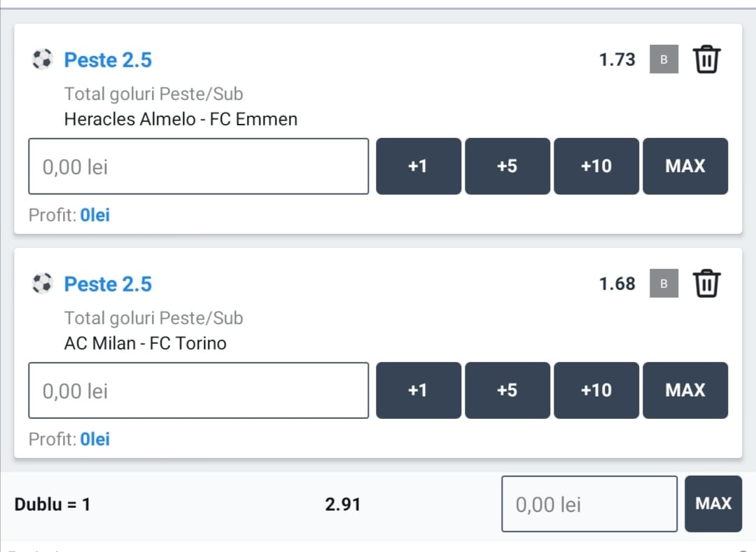Add +5 to AC Milan - FC Torino stake
The height and width of the screenshot is (552, 756).
(x=507, y=390)
